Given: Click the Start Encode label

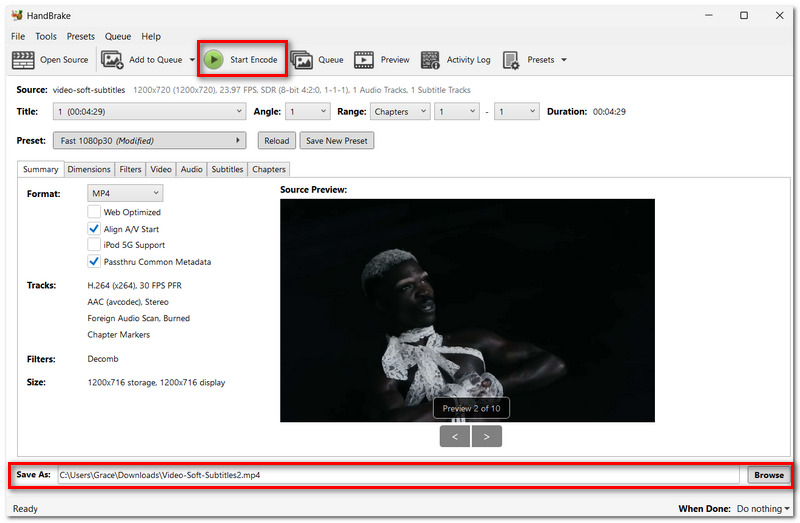Looking at the screenshot, I should point(254,60).
